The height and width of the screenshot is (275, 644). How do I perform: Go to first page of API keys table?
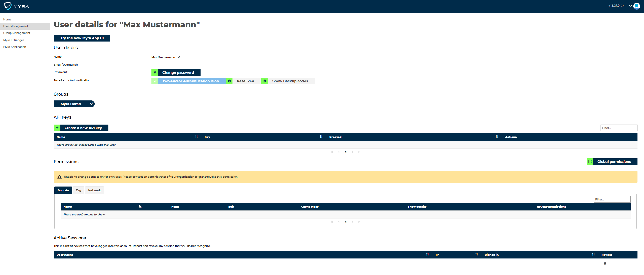332,152
